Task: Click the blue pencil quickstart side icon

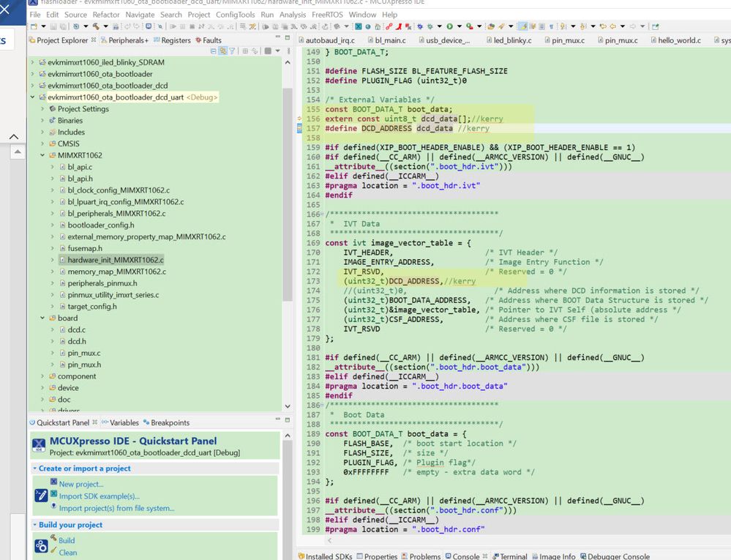Action: pos(41,495)
